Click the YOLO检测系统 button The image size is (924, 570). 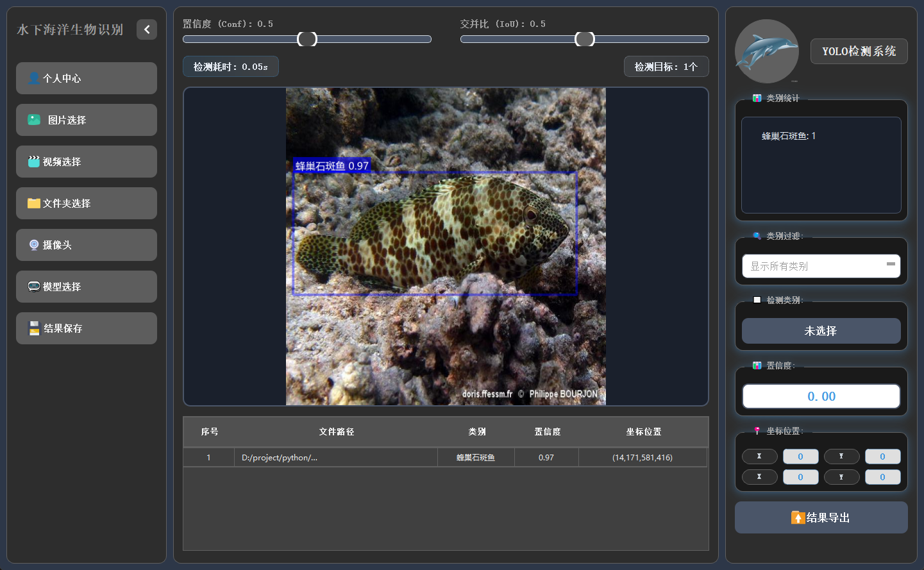[x=859, y=51]
